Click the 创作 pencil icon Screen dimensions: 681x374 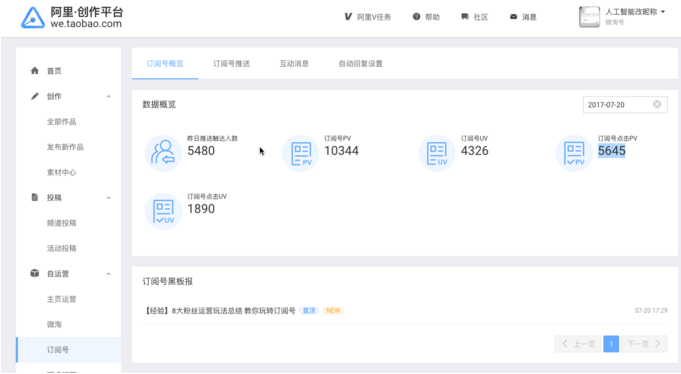(35, 96)
